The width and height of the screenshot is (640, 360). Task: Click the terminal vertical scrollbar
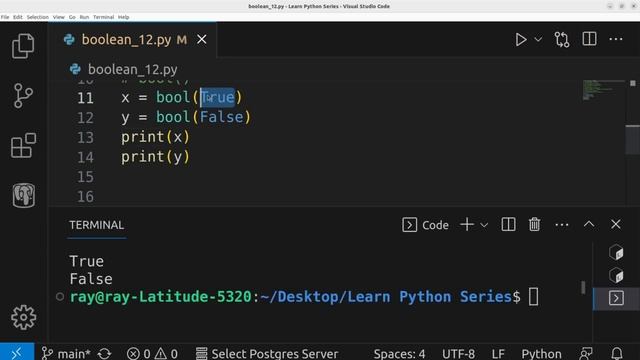coord(583,287)
